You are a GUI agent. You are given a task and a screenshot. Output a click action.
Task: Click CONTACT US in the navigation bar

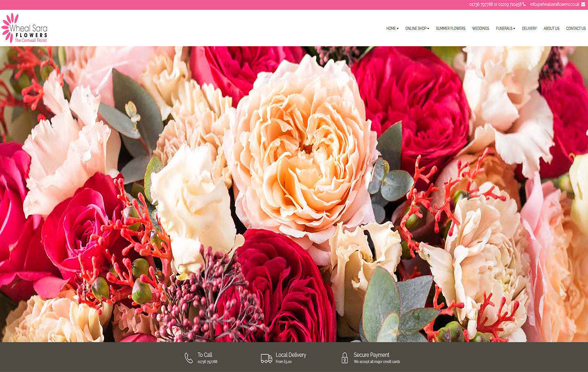tap(575, 28)
